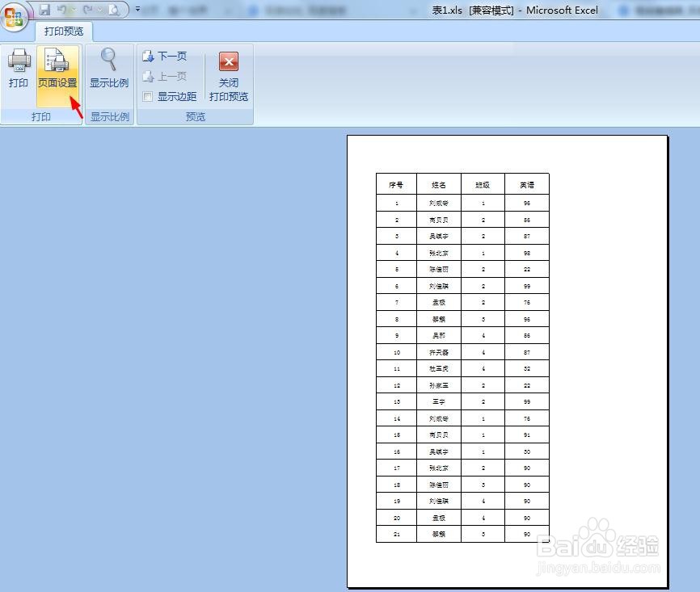Screen dimensions: 700x592
Task: Click the title text 表1.xls [兼容模式]
Action: 473,10
